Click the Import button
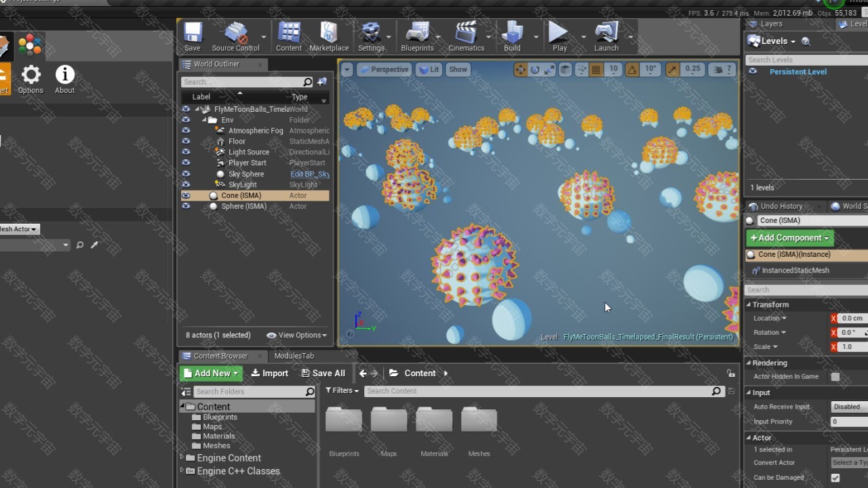 270,373
